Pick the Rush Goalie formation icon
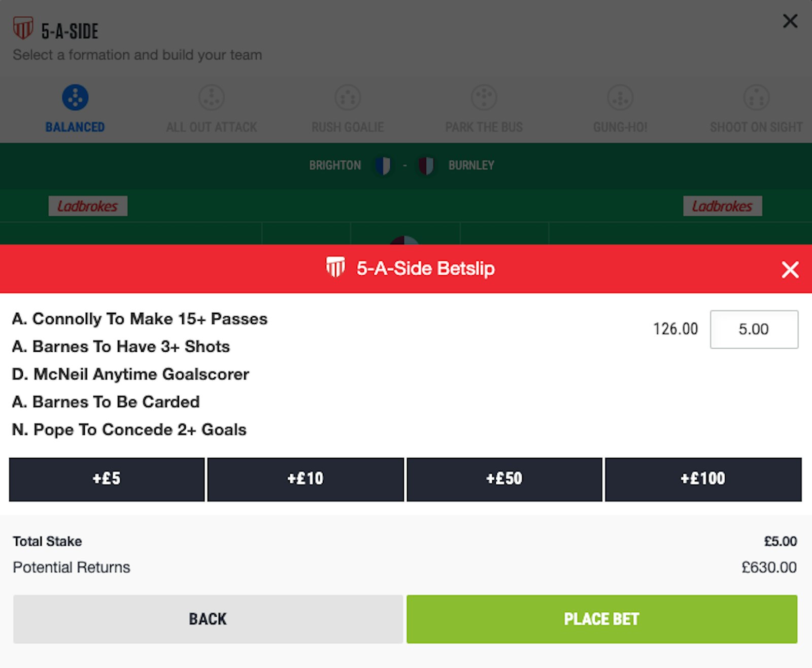This screenshot has height=668, width=812. tap(348, 97)
